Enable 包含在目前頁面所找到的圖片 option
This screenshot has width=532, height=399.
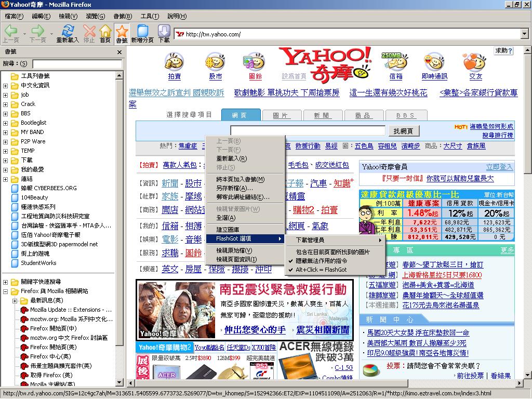(x=332, y=251)
